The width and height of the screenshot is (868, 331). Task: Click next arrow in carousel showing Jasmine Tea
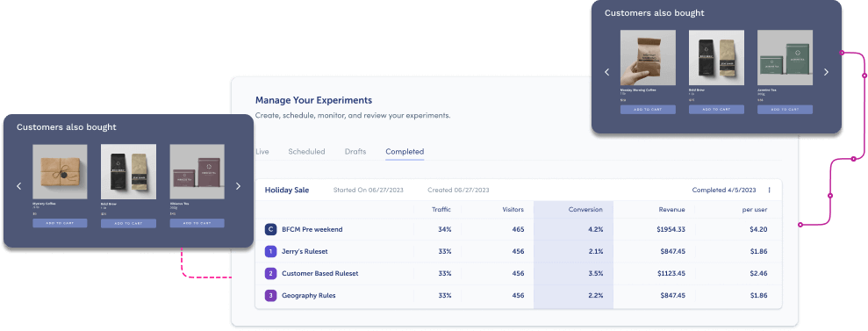(826, 72)
